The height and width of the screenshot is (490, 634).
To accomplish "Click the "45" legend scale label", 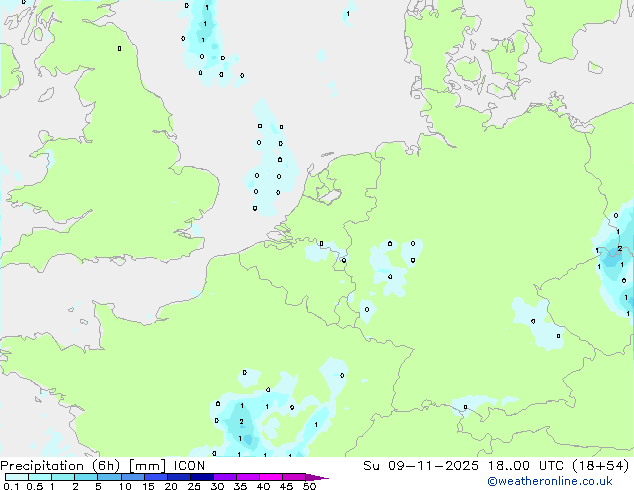I will click(x=286, y=486).
